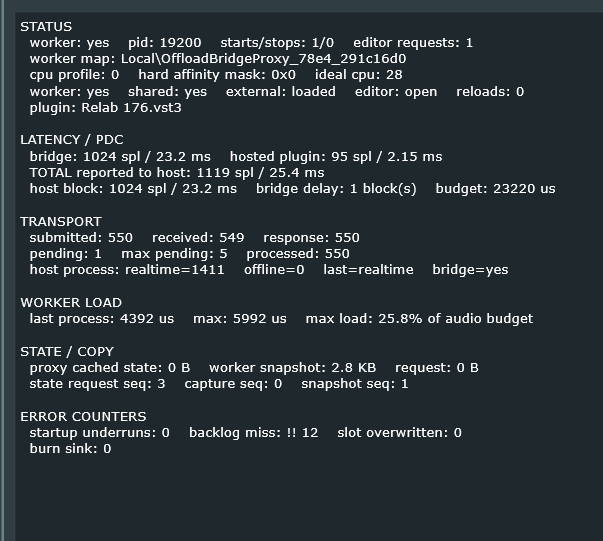Click the STATE / COPY heading

point(67,351)
